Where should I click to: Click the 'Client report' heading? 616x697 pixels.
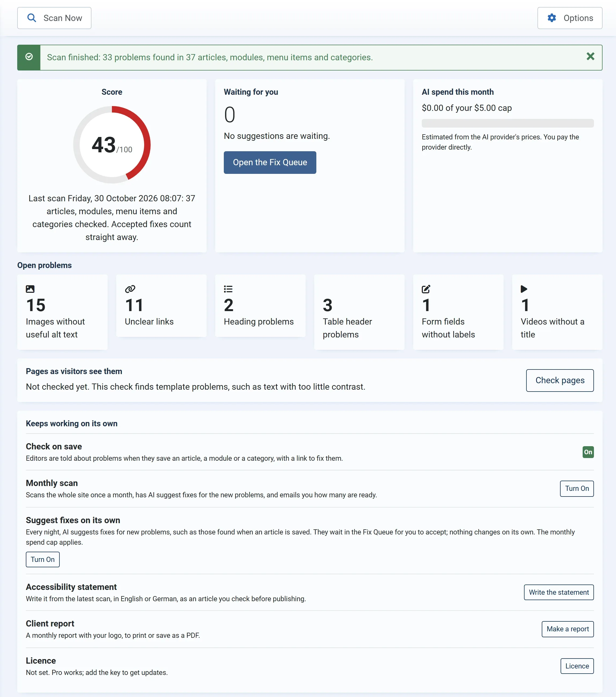click(x=50, y=623)
